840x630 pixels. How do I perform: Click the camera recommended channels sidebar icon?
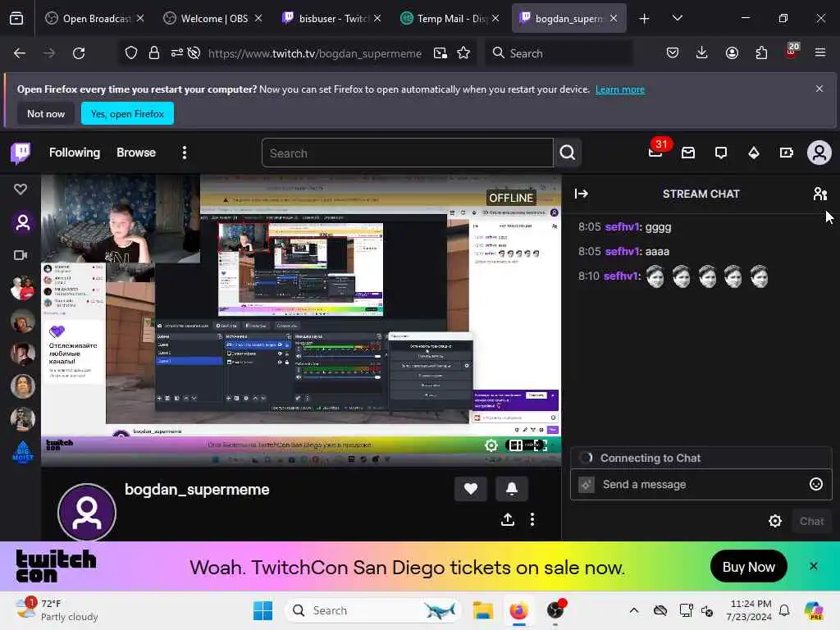pos(21,255)
